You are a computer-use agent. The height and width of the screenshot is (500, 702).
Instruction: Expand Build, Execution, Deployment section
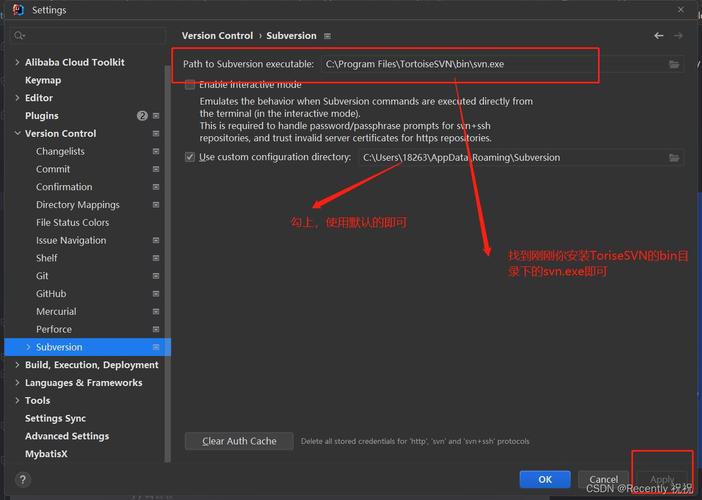click(16, 366)
